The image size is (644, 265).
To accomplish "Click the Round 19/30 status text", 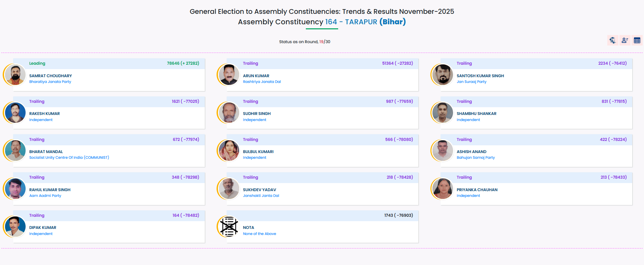I will (304, 42).
